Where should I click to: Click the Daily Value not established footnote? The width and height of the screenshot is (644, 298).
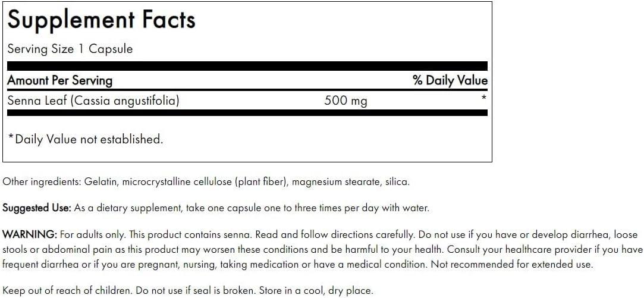85,139
